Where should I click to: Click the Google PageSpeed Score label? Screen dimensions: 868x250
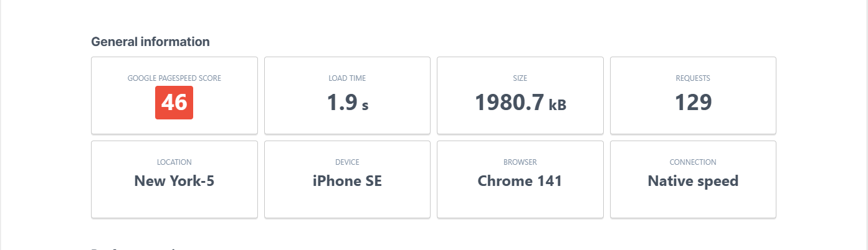[x=174, y=78]
